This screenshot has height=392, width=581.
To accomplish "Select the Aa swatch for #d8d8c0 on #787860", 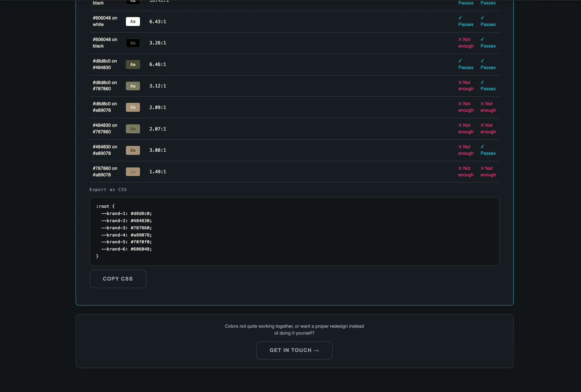I will coord(133,86).
